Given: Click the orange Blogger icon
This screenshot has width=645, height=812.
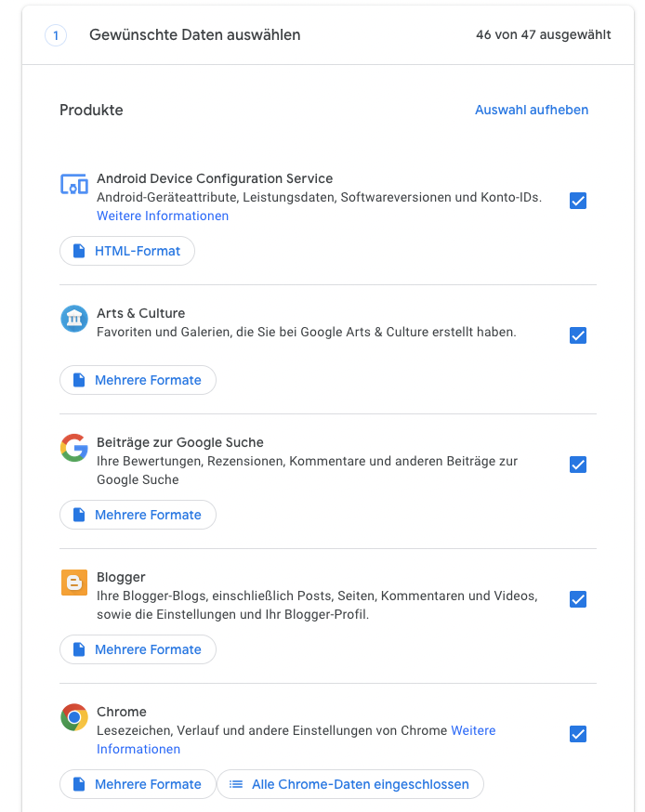Looking at the screenshot, I should pyautogui.click(x=74, y=583).
